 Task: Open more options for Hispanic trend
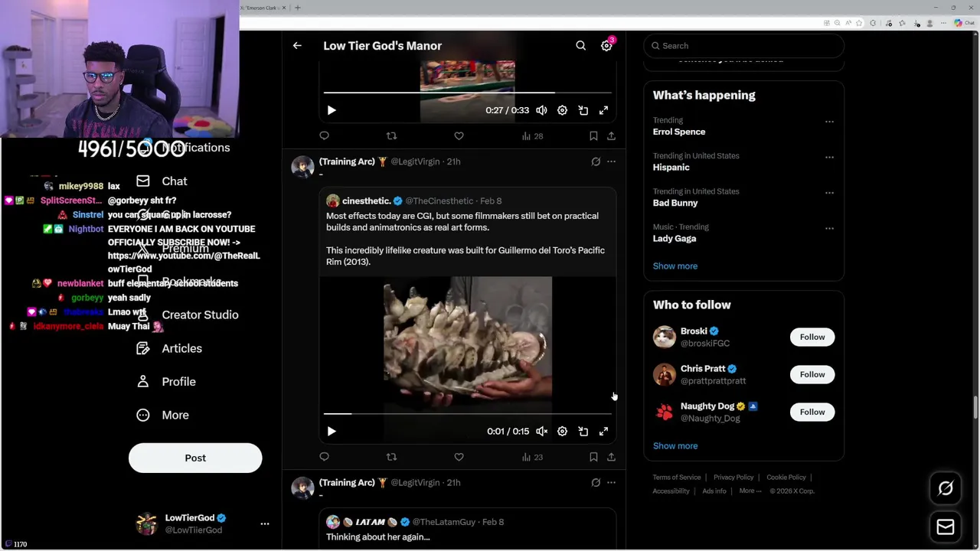coord(829,157)
